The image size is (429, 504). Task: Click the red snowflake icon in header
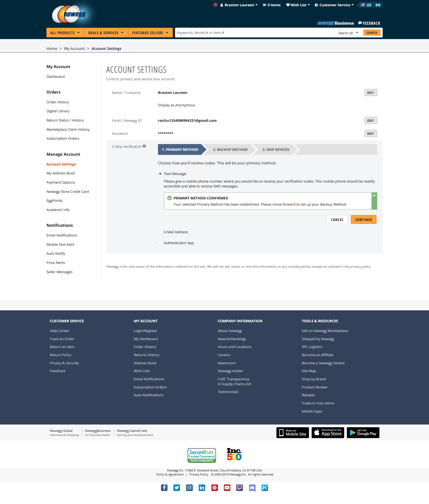(x=215, y=5)
